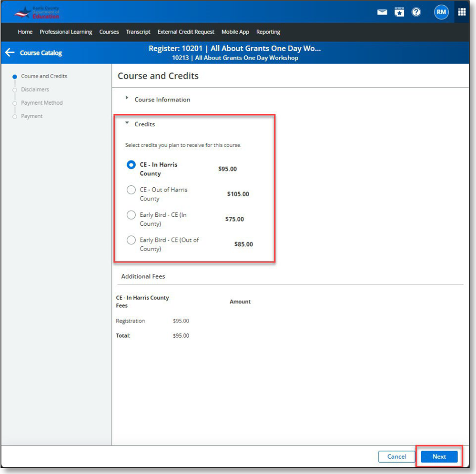Expand the Course Information section

[127, 97]
